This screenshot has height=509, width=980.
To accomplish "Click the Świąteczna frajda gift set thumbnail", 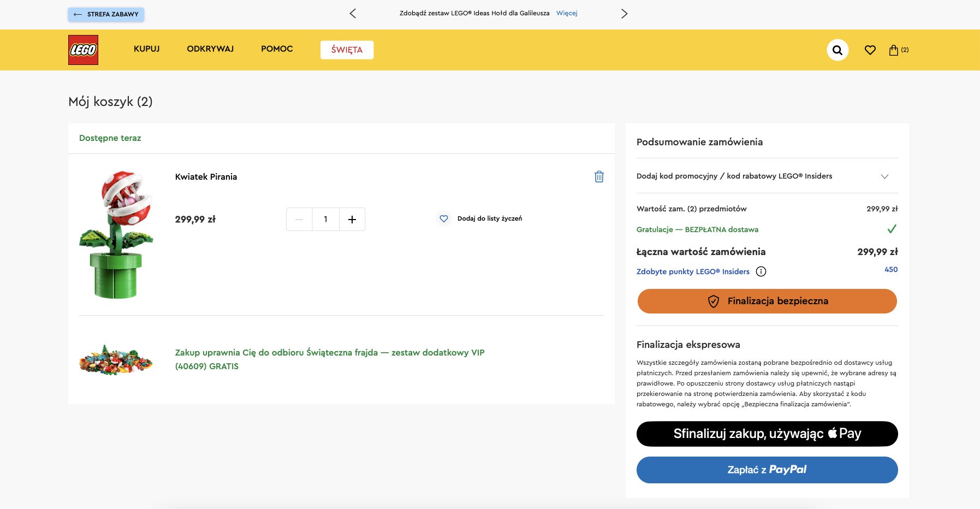I will [116, 359].
